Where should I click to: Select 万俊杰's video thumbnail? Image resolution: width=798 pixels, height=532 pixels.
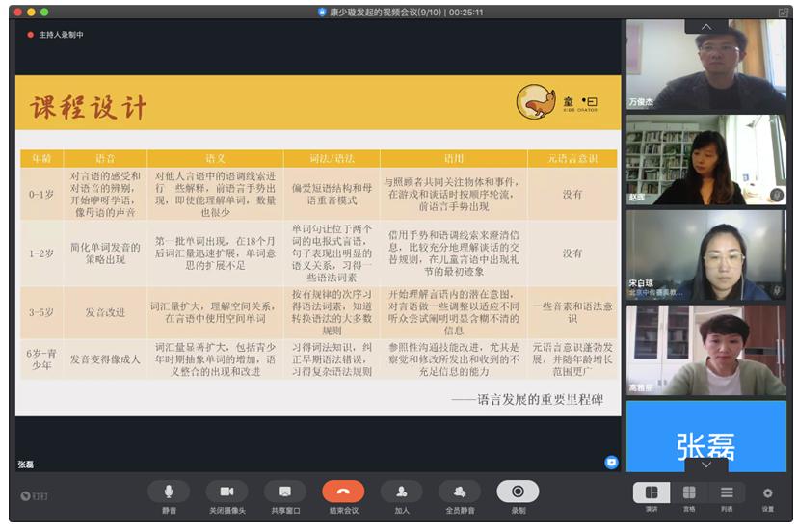coord(705,66)
